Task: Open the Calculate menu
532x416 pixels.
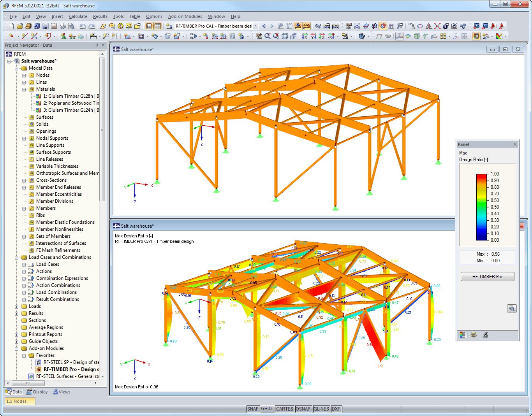Action: pyautogui.click(x=78, y=16)
